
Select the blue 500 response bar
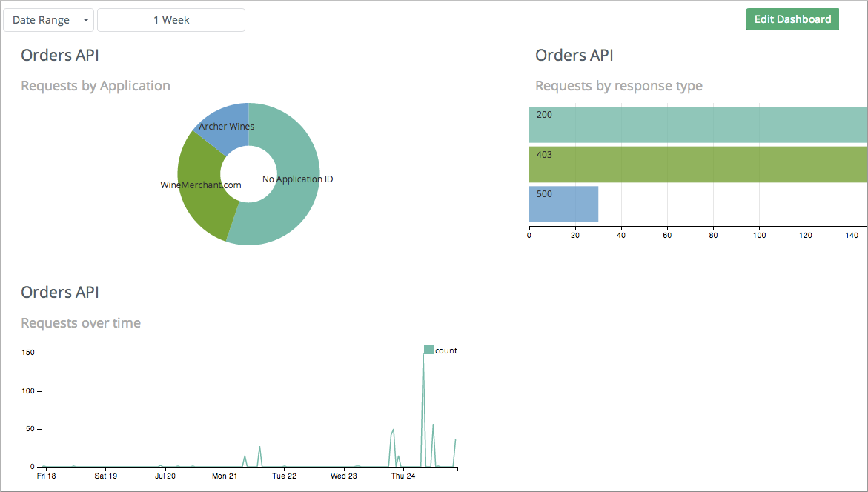(563, 204)
